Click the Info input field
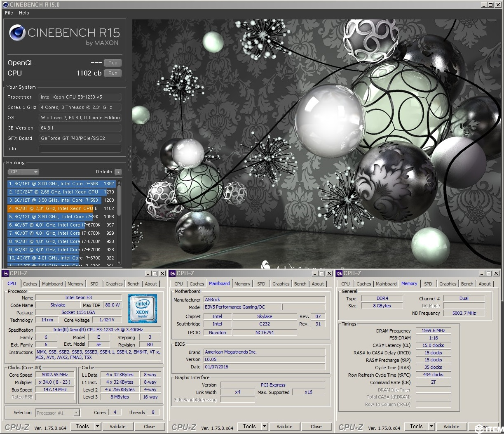The image size is (504, 434). 80,149
